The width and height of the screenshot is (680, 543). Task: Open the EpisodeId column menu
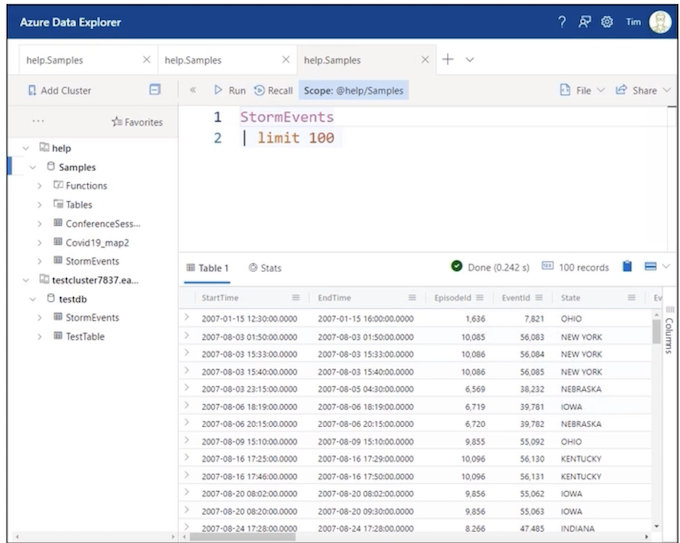[480, 298]
